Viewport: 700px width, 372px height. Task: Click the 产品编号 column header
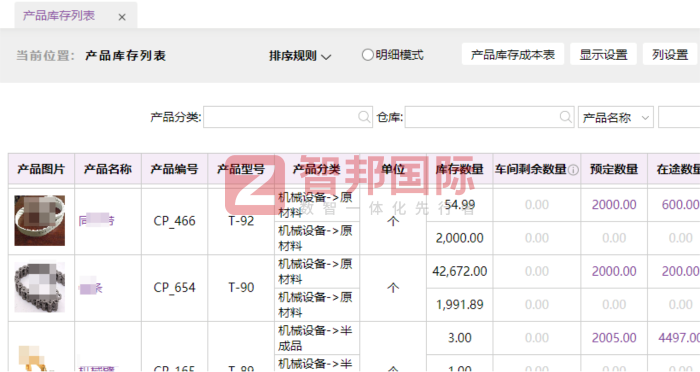[x=175, y=169]
